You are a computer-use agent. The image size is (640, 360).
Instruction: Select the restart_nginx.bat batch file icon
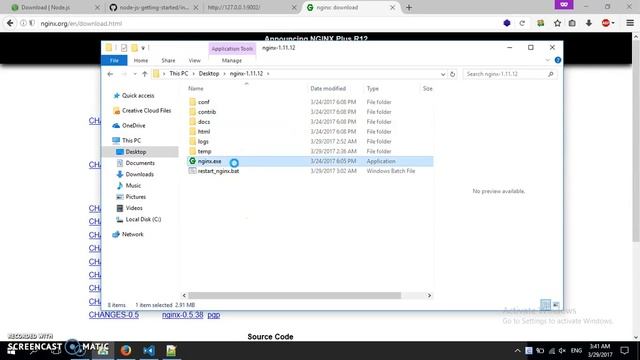(x=192, y=171)
